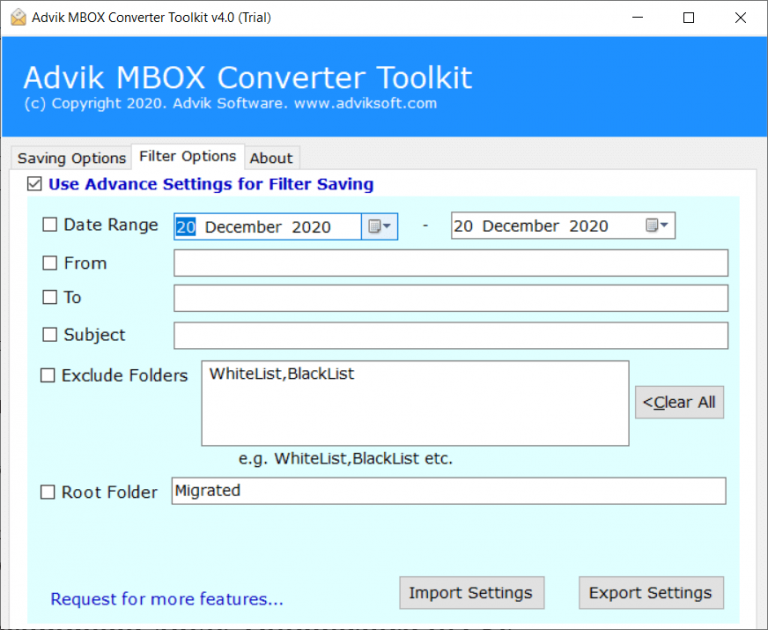Focus the Subject text input
768x630 pixels.
point(450,335)
